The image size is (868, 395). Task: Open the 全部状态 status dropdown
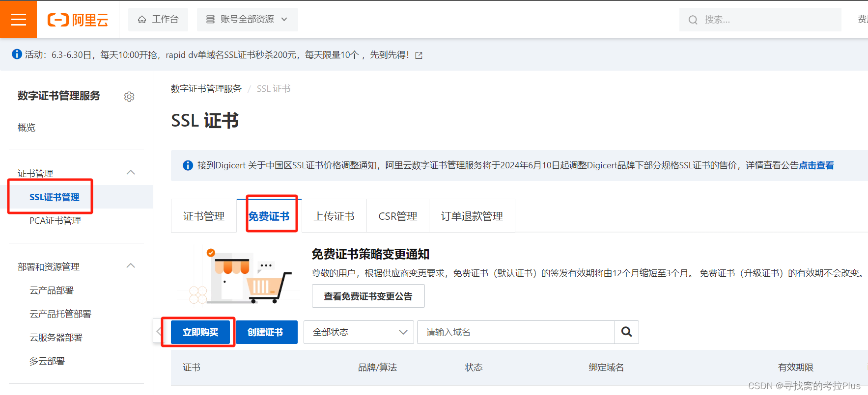coord(359,332)
